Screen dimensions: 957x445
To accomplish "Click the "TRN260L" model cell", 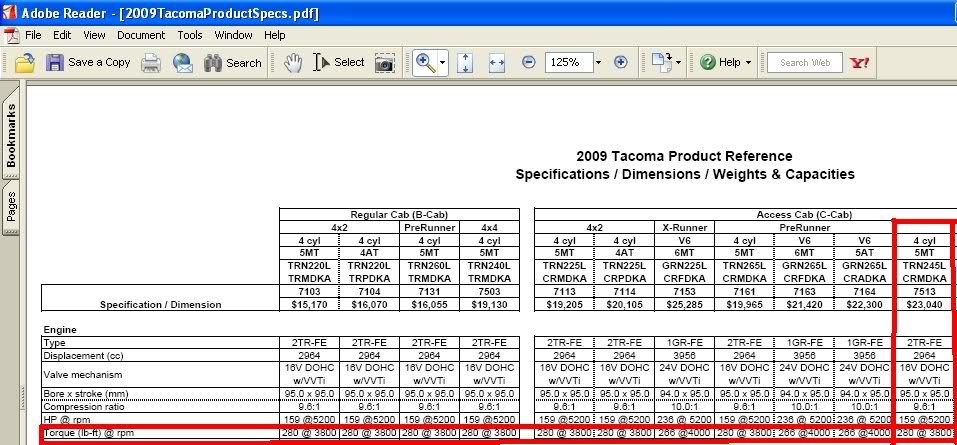I will click(430, 266).
